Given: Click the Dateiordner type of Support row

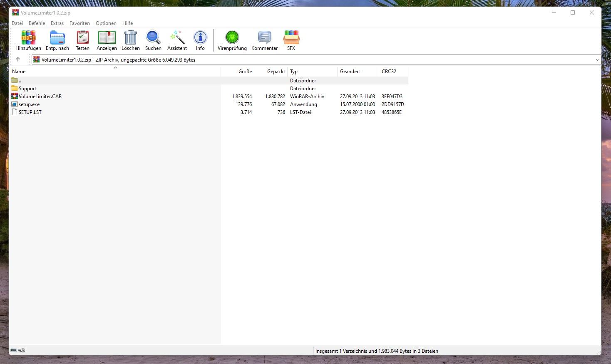Looking at the screenshot, I should click(x=303, y=89).
